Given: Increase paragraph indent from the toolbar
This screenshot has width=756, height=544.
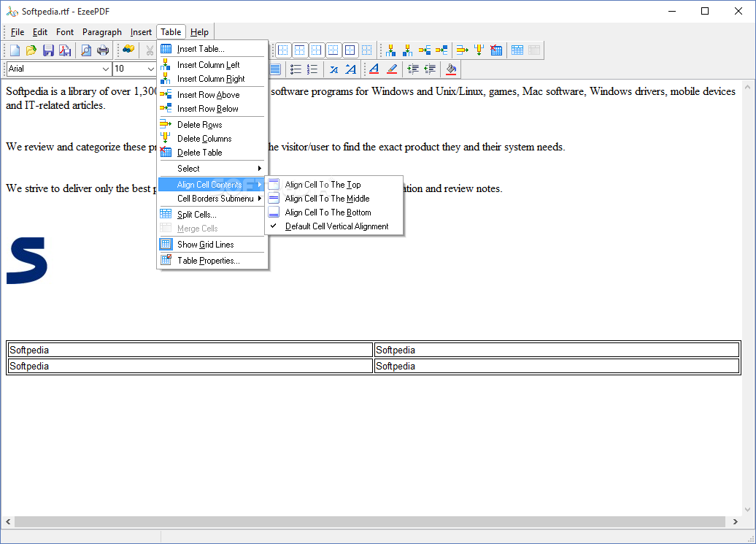Looking at the screenshot, I should point(413,69).
